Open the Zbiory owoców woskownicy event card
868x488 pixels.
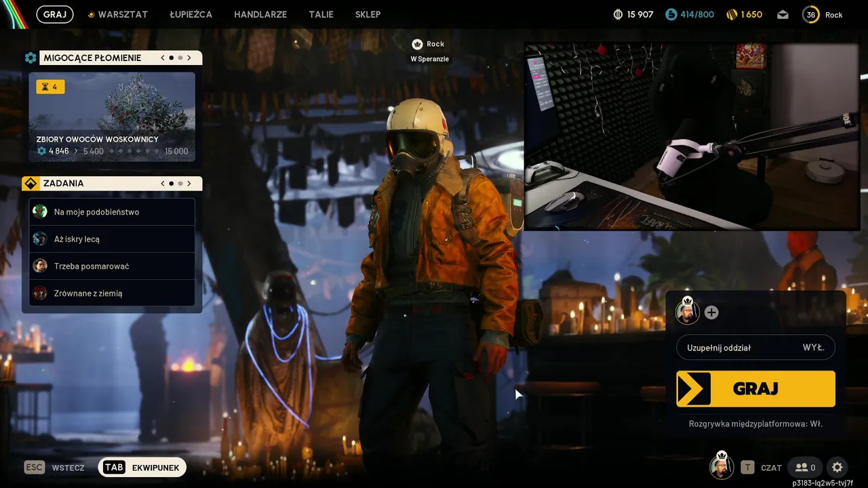click(112, 117)
